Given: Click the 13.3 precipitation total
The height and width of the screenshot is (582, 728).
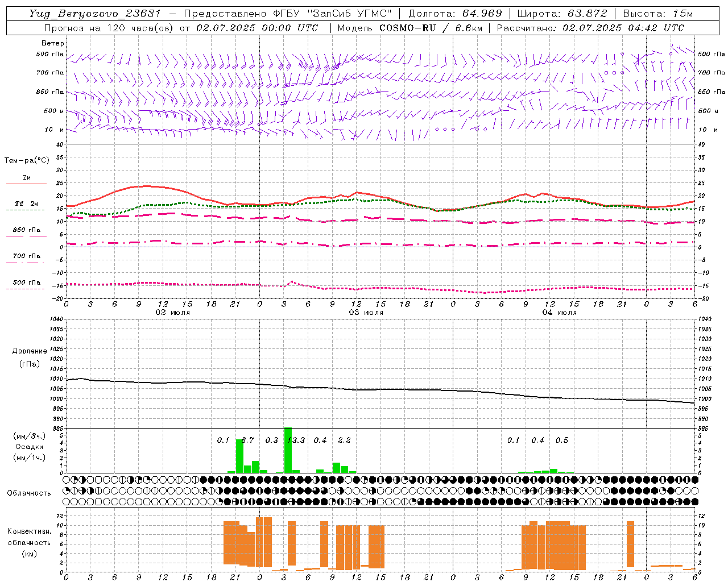Looking at the screenshot, I should pos(296,440).
